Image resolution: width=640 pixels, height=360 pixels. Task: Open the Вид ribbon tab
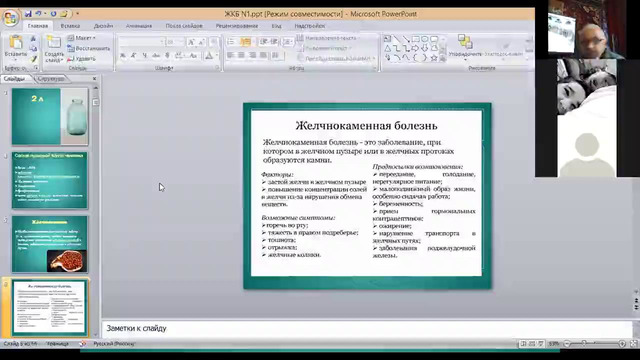tap(276, 26)
